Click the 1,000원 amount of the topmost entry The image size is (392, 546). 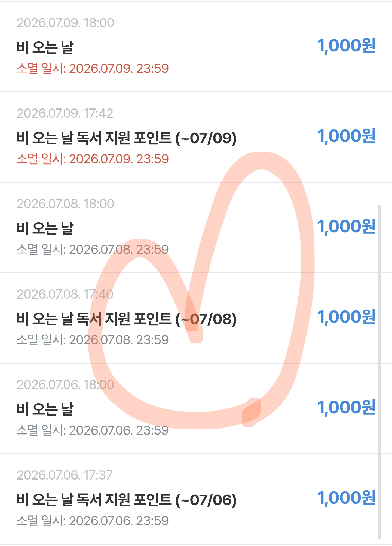[x=346, y=45]
